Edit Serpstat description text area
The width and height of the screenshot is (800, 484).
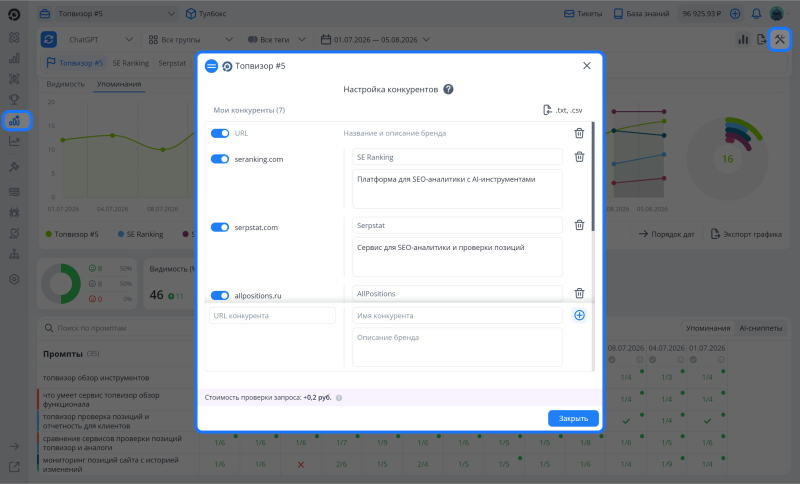point(457,257)
